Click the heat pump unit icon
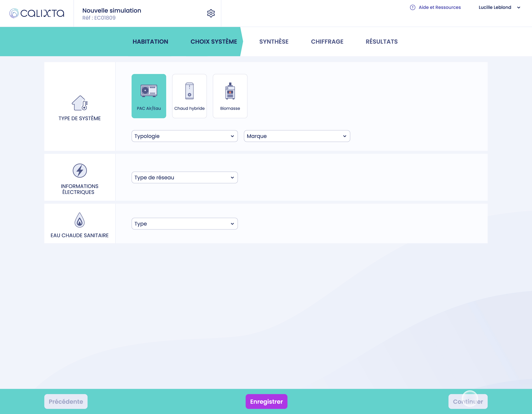This screenshot has width=532, height=414. (x=149, y=91)
